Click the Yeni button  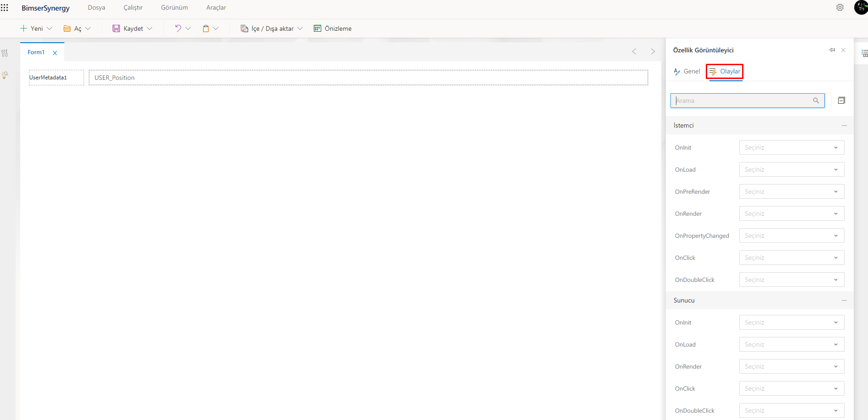[x=36, y=28]
